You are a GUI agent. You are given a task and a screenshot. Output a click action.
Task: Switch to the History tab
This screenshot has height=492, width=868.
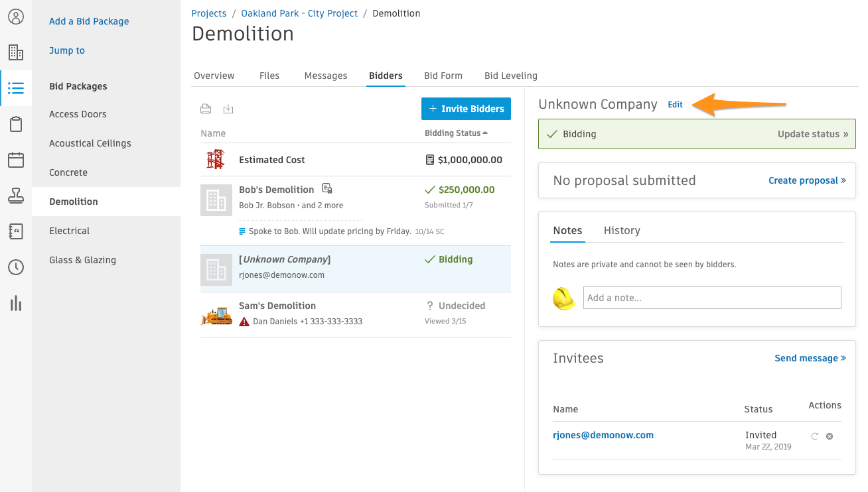pyautogui.click(x=622, y=230)
